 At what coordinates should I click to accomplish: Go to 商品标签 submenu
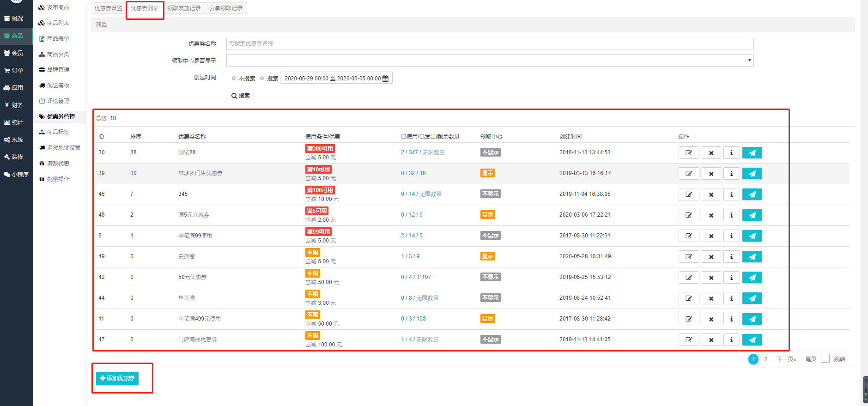(x=59, y=132)
